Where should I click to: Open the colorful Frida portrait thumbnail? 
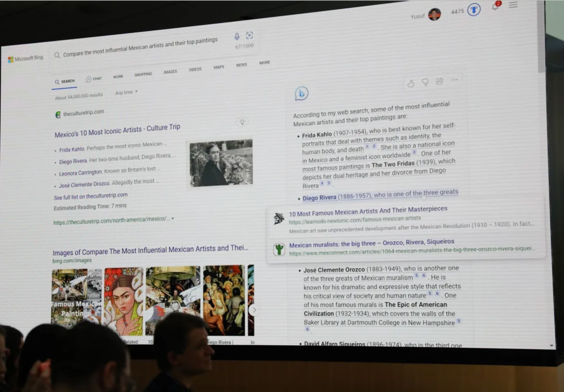tap(124, 301)
